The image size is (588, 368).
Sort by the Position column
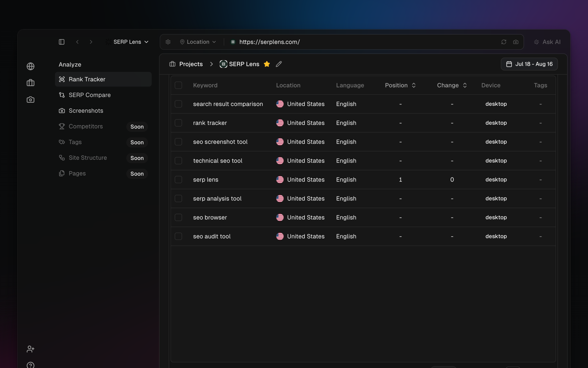(x=400, y=85)
